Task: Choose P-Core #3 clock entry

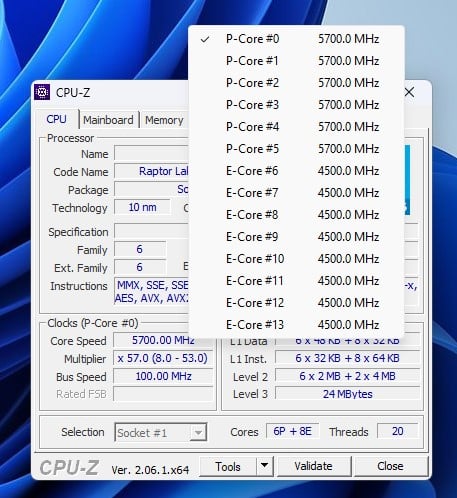Action: (x=296, y=105)
